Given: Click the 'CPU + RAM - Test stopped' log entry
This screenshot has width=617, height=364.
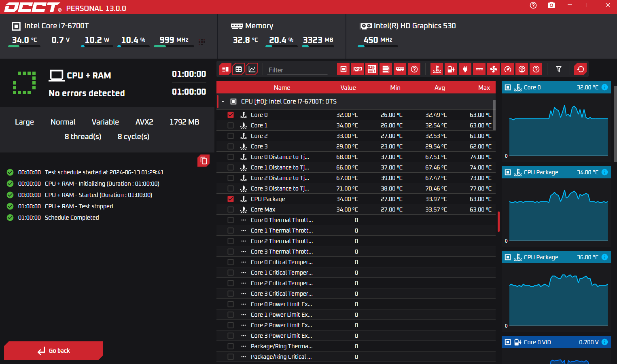Looking at the screenshot, I should tap(79, 206).
